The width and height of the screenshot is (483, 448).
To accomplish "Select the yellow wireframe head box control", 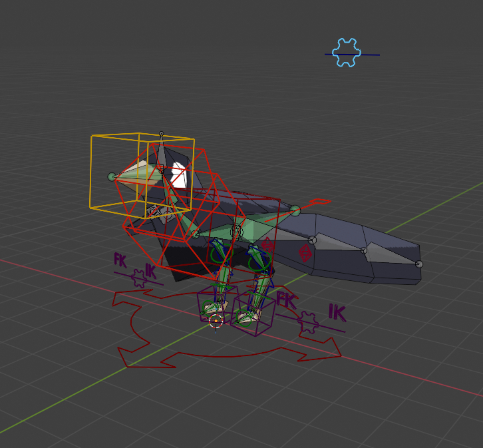I will click(92, 172).
